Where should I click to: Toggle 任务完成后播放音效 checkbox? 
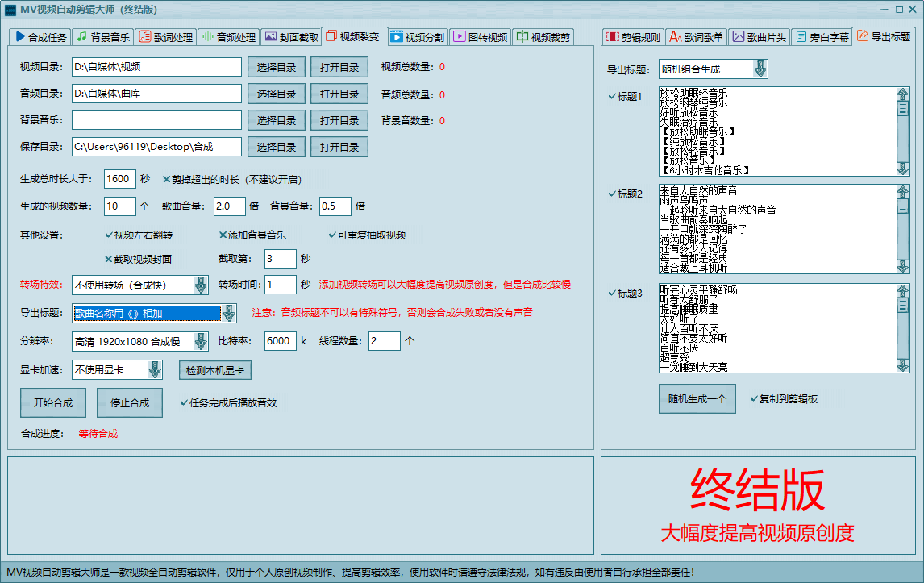(x=185, y=402)
